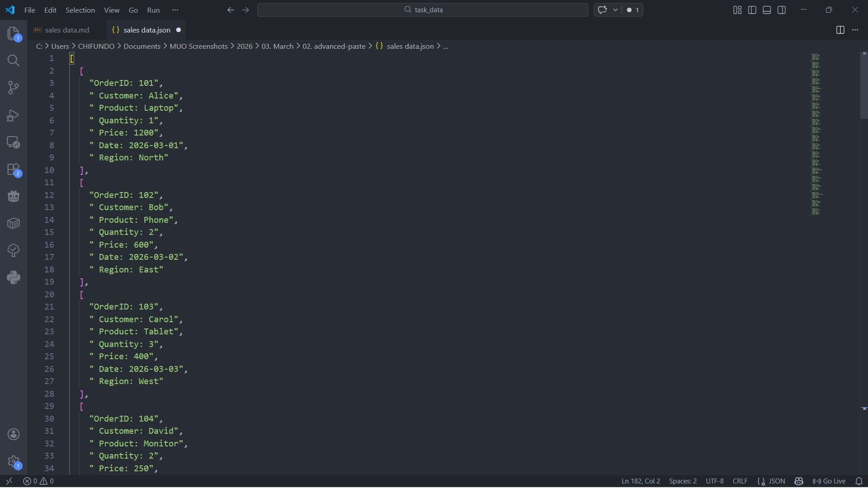868x488 pixels.
Task: Open 'advanced-paste' breadcrumb folder
Action: click(x=334, y=46)
